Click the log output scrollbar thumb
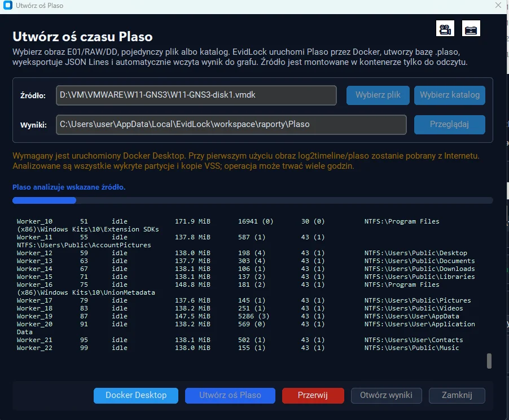The image size is (509, 420). tap(489, 361)
